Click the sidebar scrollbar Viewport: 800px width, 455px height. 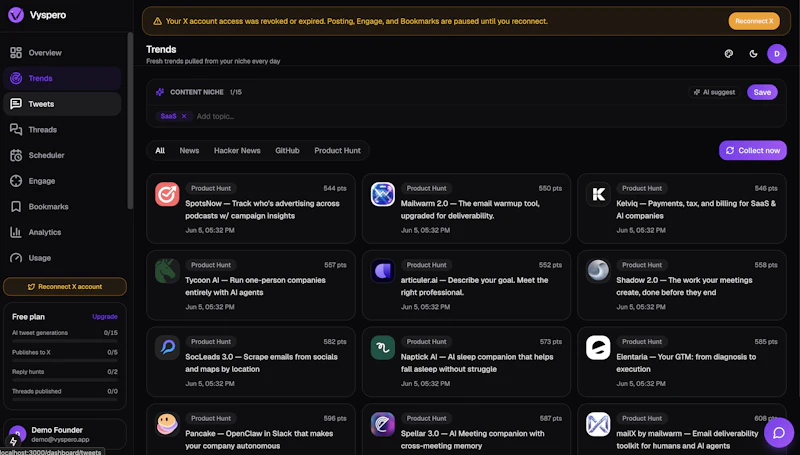tap(130, 120)
